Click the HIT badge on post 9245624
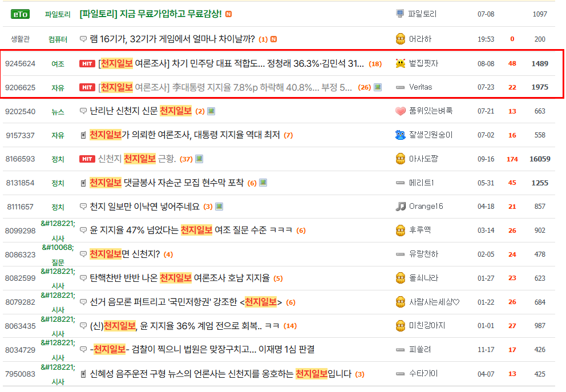This screenshot has width=566, height=392. (x=87, y=63)
